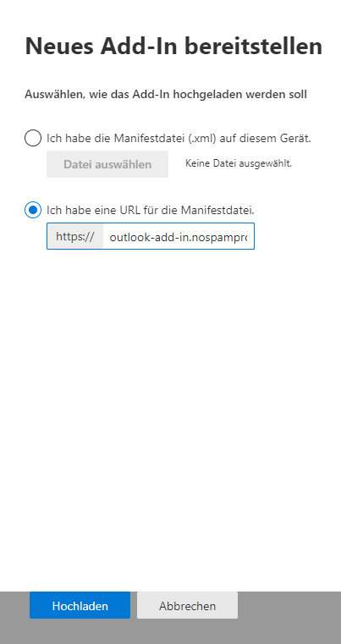This screenshot has height=644, width=341.
Task: Click the 'Keine Datei ausgewählt.' status text
Action: click(x=239, y=163)
